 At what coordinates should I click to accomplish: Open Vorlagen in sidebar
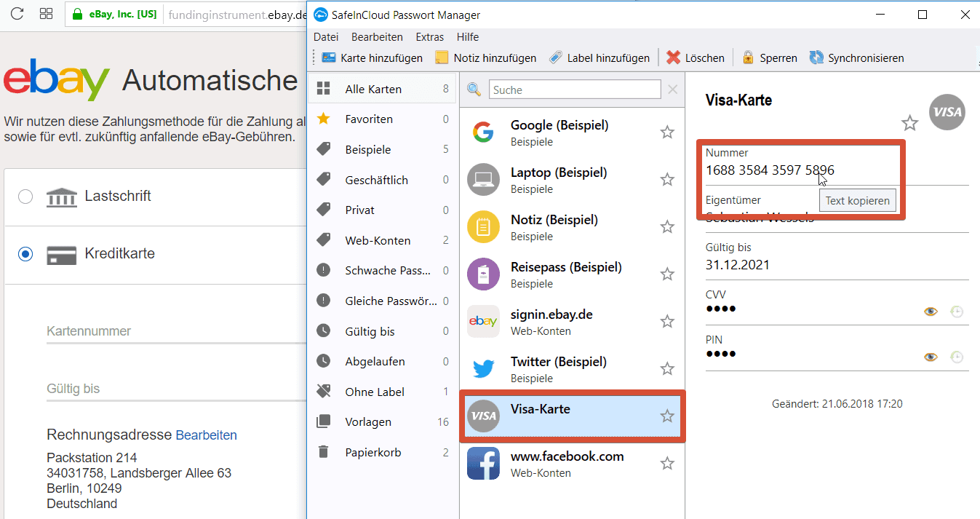point(383,422)
